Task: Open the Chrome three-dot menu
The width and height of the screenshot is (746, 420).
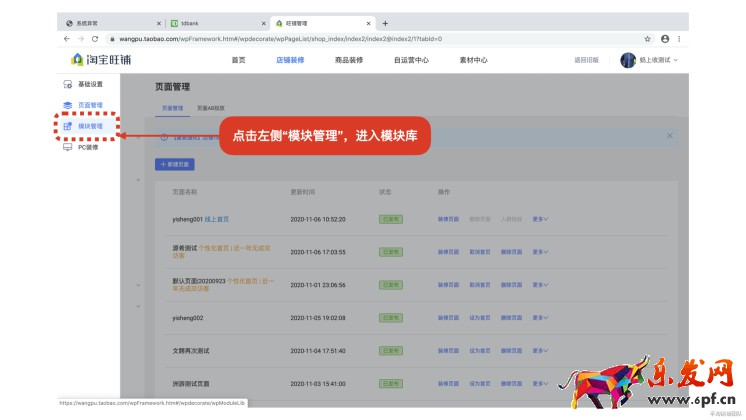Action: (x=680, y=38)
